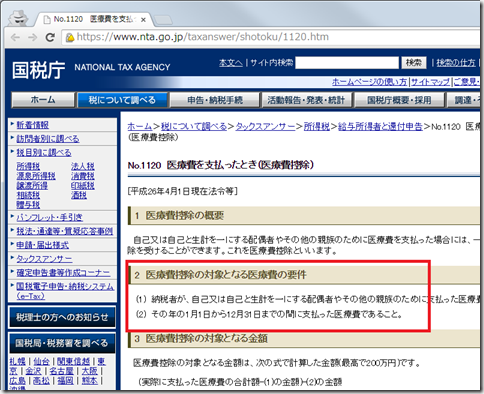This screenshot has height=394, width=484.
Task: Reload the page with refresh icon
Action: tap(50, 37)
